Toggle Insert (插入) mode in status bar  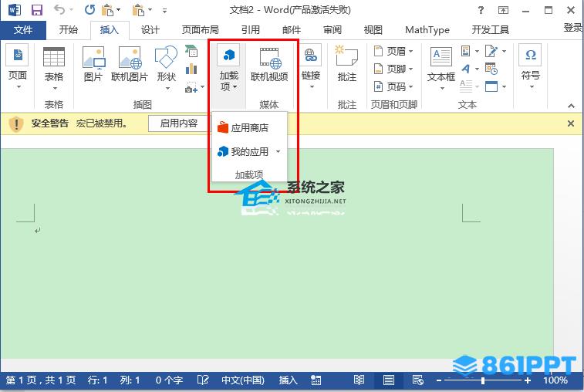coord(289,380)
